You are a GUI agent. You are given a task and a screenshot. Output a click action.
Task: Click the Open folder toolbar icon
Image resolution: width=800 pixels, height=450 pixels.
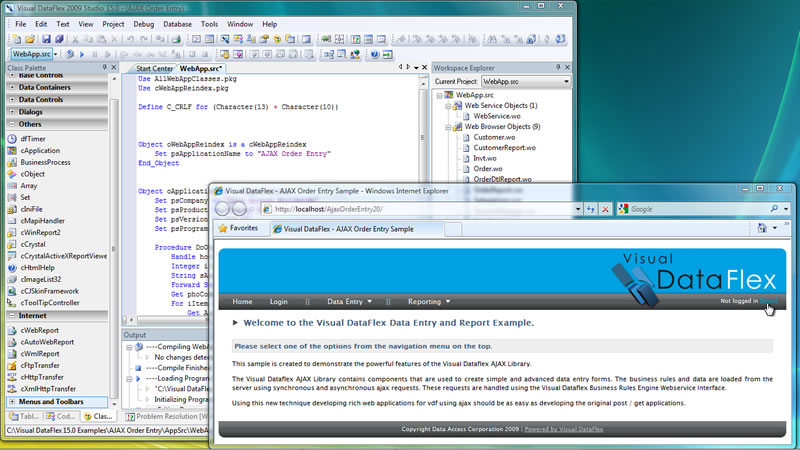coord(30,39)
